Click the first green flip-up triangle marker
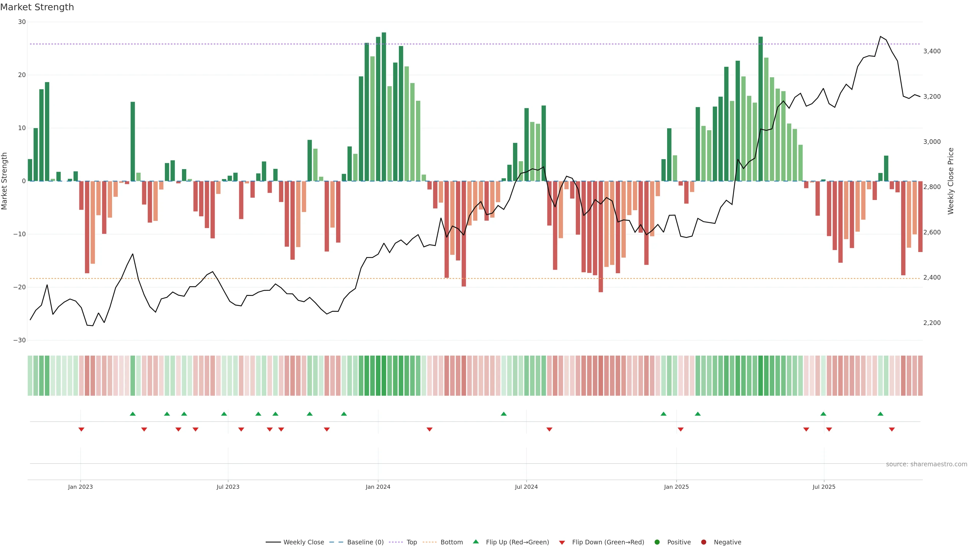 pyautogui.click(x=133, y=414)
